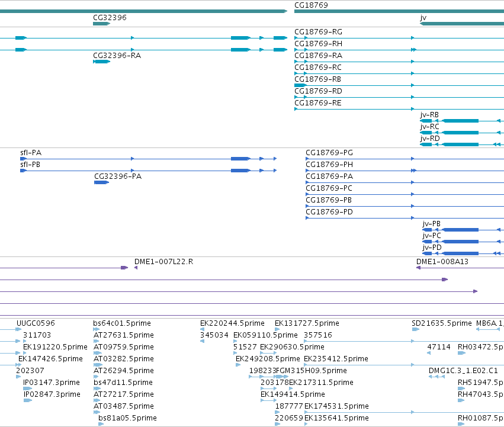
Task: Select the IP02847.3prime EST
Action: [x=52, y=394]
